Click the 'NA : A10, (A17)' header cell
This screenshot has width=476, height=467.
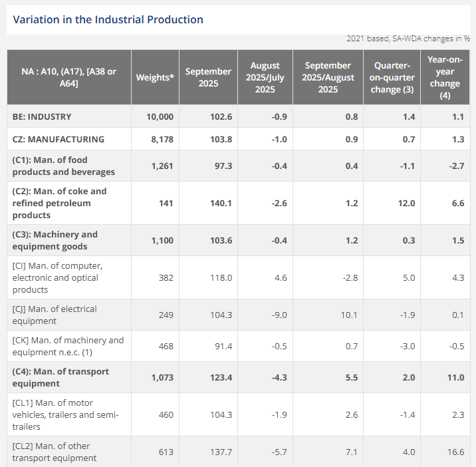(68, 77)
